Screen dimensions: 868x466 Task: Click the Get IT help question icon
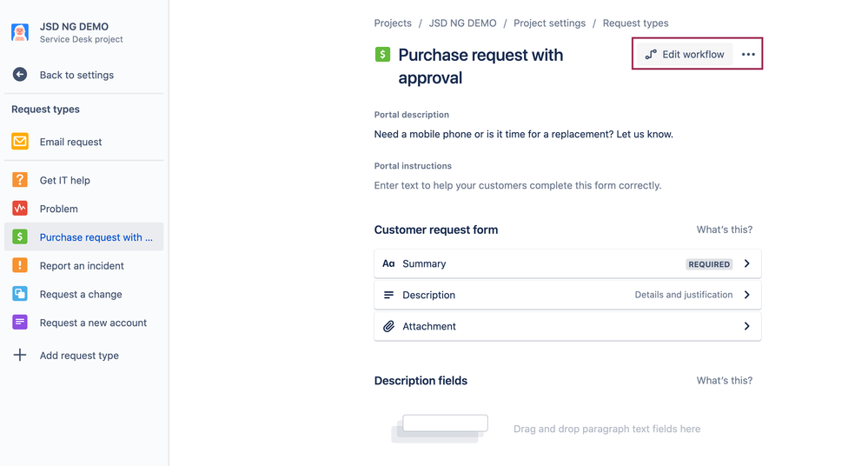pyautogui.click(x=20, y=179)
